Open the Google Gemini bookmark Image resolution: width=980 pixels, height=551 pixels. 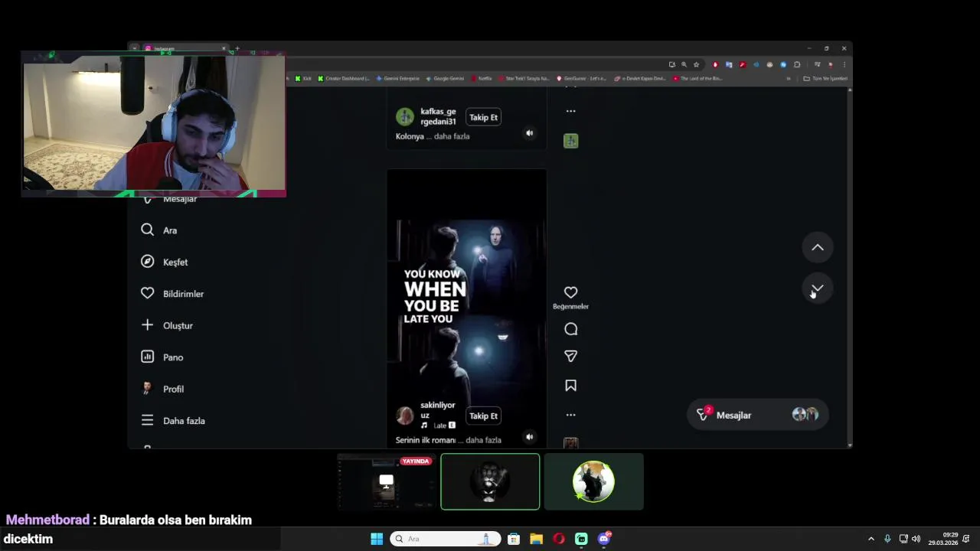tap(445, 78)
